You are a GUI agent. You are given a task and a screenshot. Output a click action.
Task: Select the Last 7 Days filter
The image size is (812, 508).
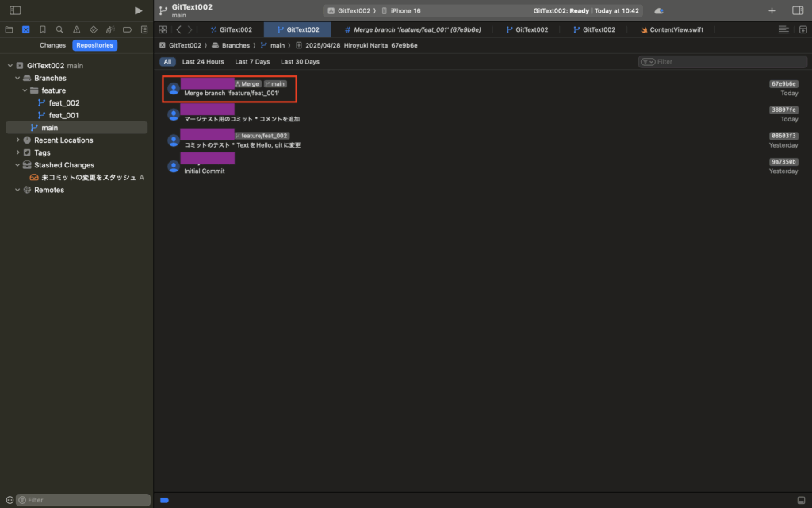point(252,62)
